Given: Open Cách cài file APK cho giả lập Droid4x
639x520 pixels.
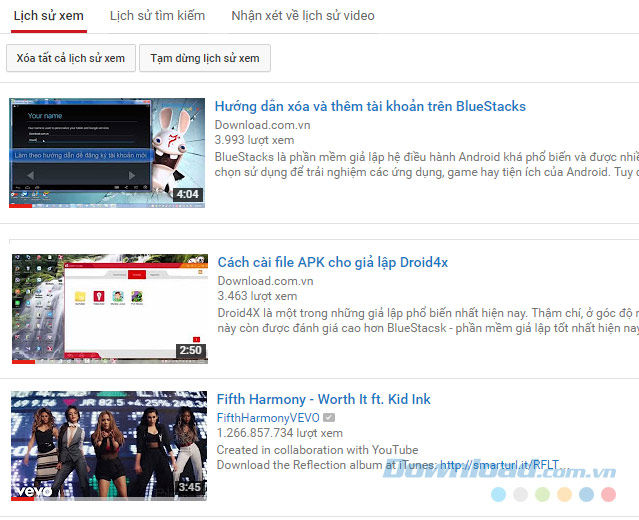Looking at the screenshot, I should point(333,262).
